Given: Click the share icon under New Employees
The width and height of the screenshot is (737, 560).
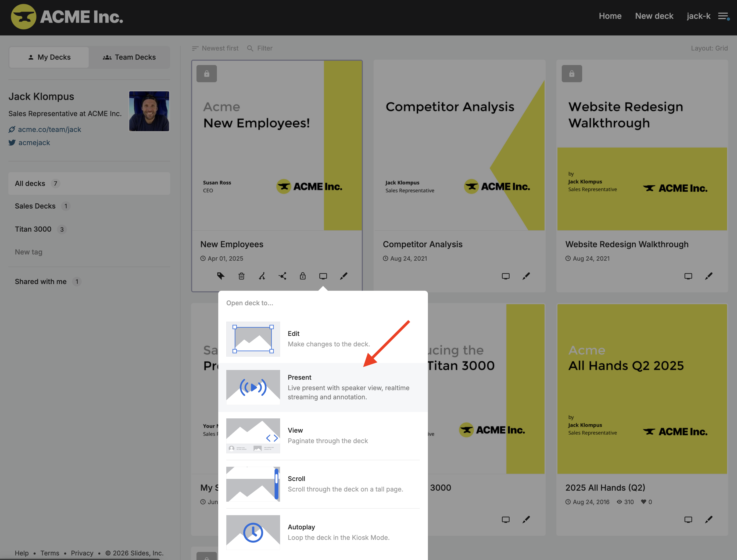Looking at the screenshot, I should [x=282, y=276].
